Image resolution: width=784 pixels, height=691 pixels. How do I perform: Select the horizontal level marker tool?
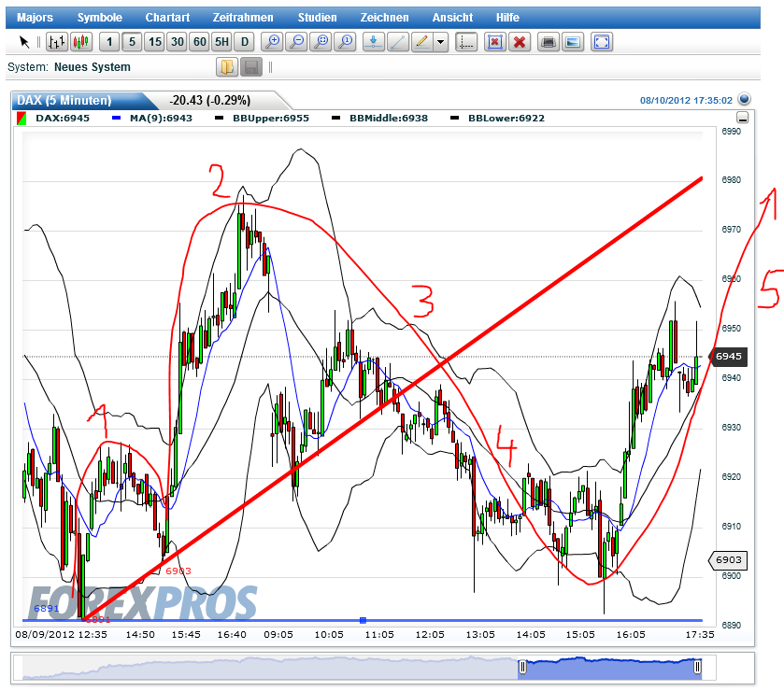tap(373, 41)
